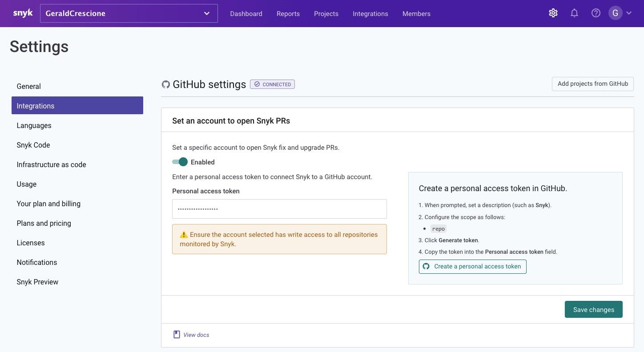Select General settings section

[x=77, y=86]
